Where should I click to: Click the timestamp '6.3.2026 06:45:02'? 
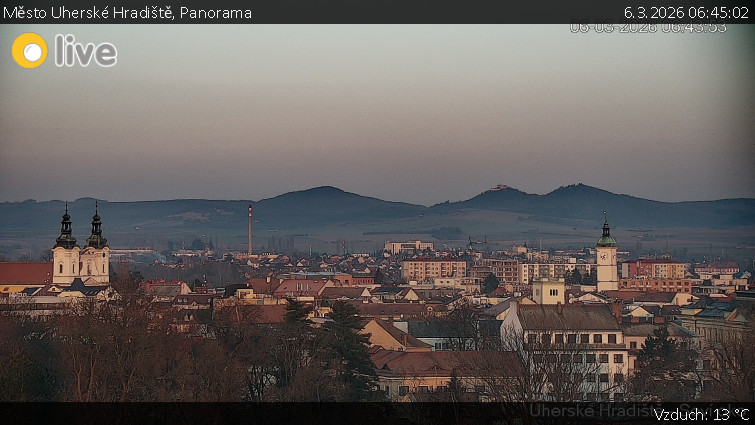(686, 13)
